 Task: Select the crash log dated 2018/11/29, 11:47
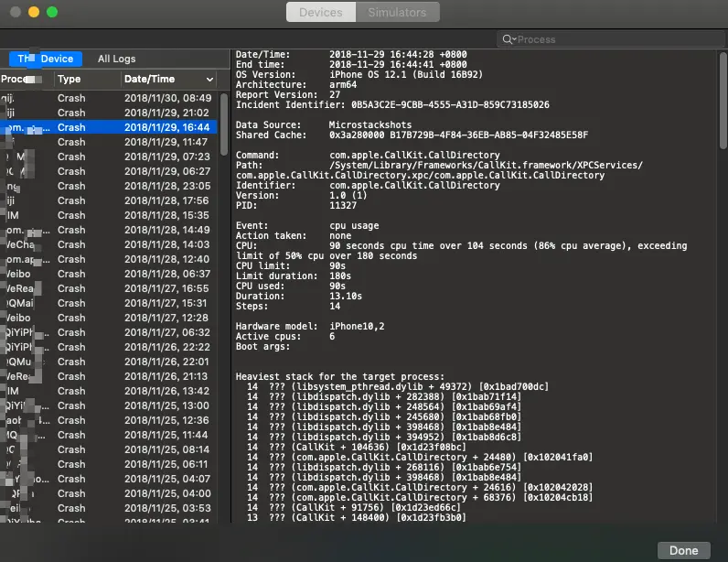(109, 142)
